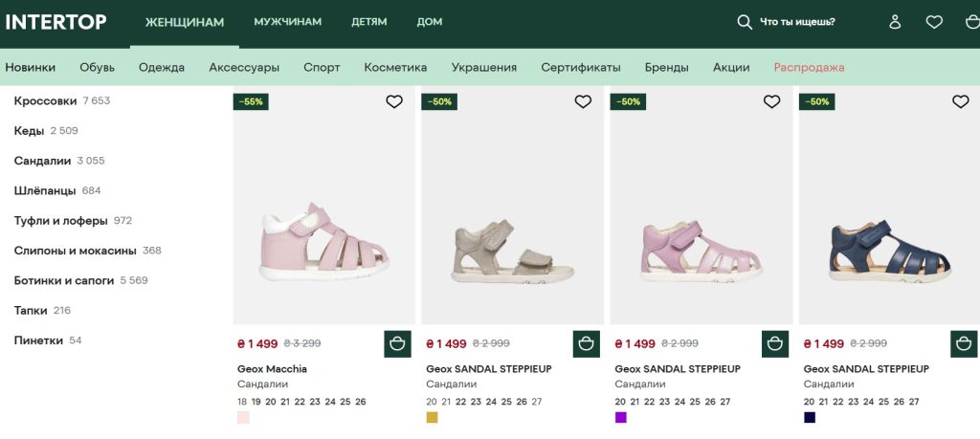Choose size 18 for Geox Macchia
Viewport: 980px width, 439px height.
(x=242, y=402)
